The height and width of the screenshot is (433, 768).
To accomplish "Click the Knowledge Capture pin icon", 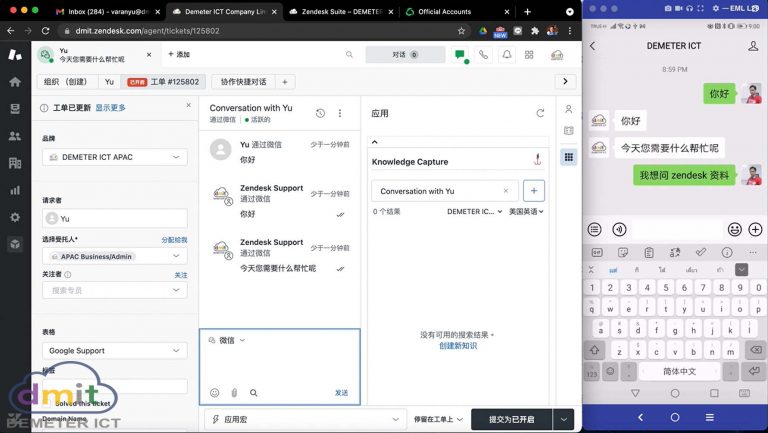I will click(x=537, y=160).
